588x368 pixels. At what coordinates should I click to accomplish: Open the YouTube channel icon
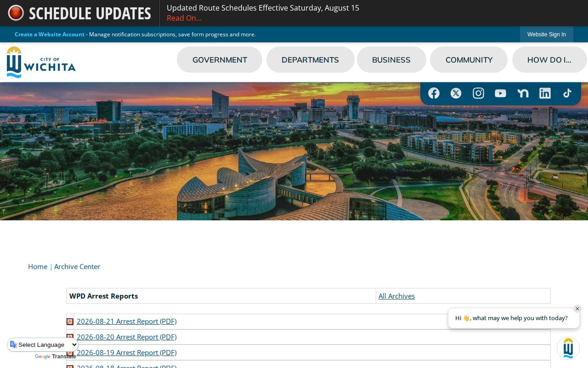coord(500,93)
